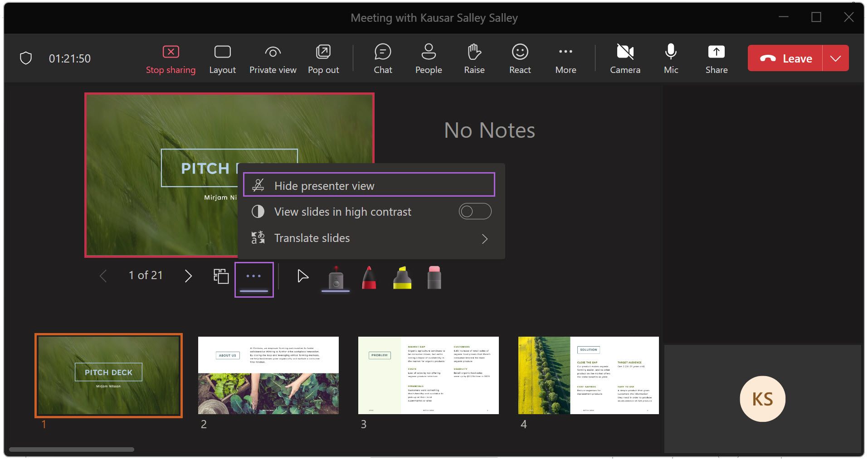Open the React emoji menu
The width and height of the screenshot is (868, 459).
click(x=520, y=58)
